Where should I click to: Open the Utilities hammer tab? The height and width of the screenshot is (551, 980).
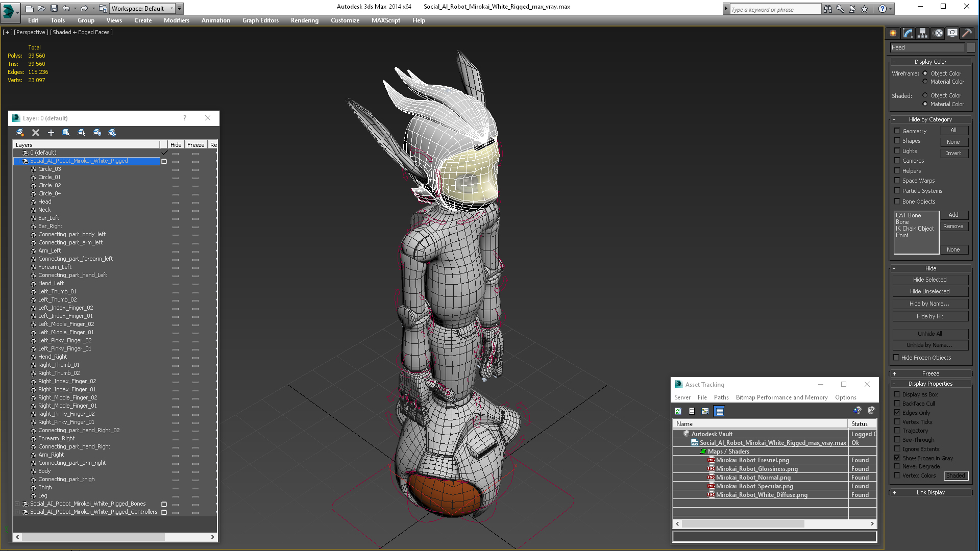click(x=967, y=33)
